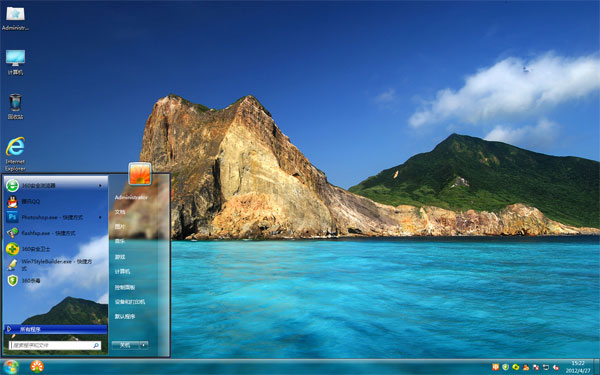Expand the 360安全浏览器 jump list arrow
Image resolution: width=600 pixels, height=375 pixels.
click(100, 186)
